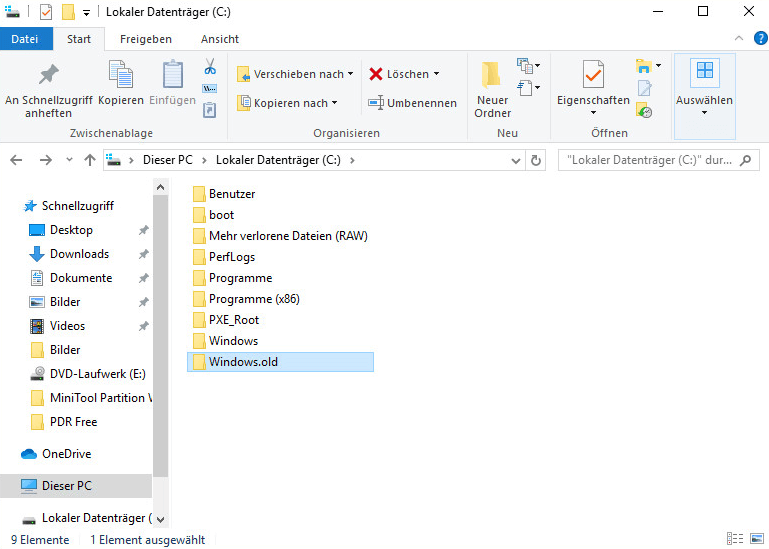
Task: Pin folder with An Schnellzugriff anheften
Action: 47,88
